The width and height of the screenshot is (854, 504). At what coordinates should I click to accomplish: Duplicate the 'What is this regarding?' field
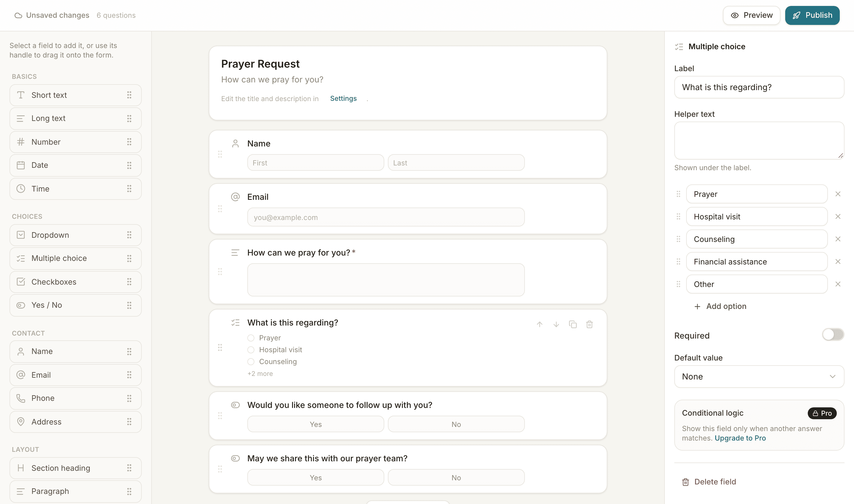(573, 324)
